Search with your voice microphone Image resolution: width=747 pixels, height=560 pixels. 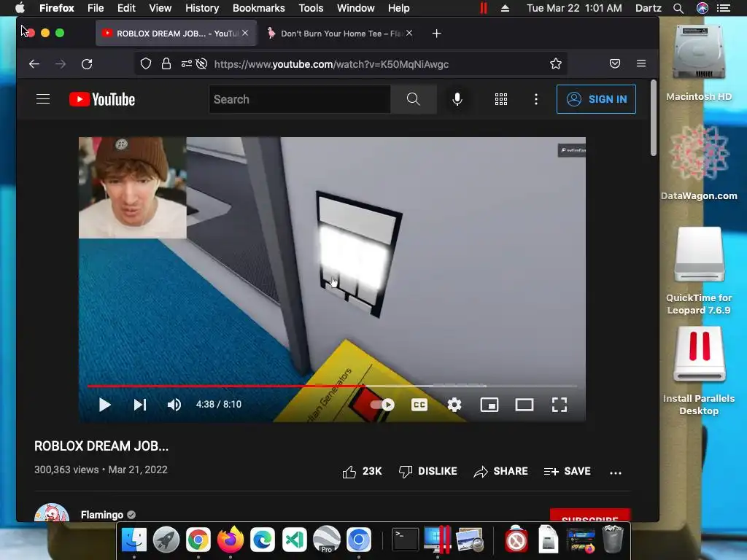[x=457, y=99]
